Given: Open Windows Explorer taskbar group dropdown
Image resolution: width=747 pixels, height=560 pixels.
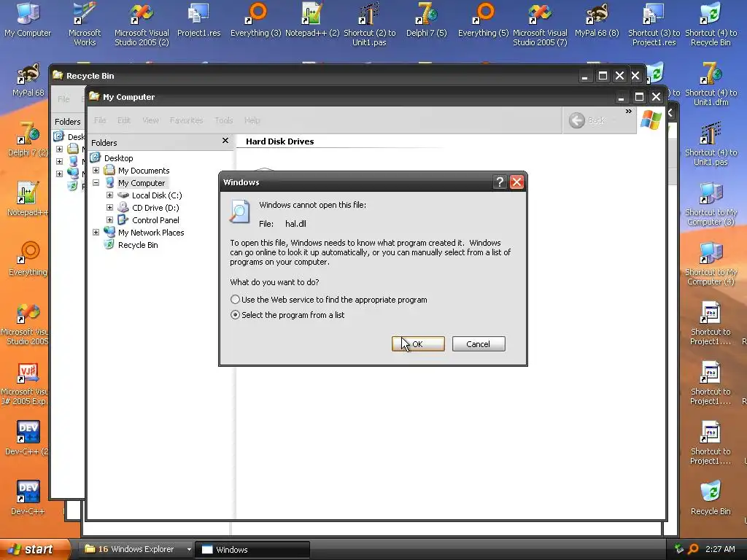Looking at the screenshot, I should point(189,550).
